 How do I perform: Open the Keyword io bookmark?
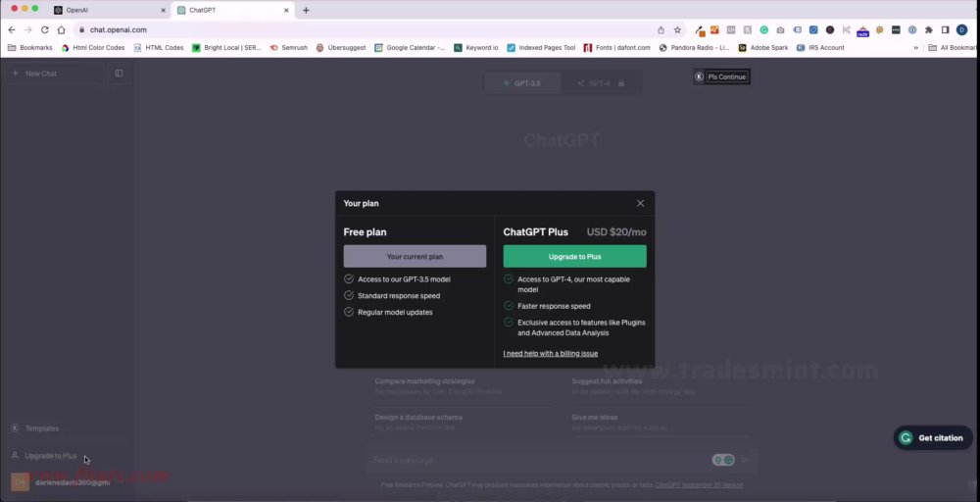point(475,47)
